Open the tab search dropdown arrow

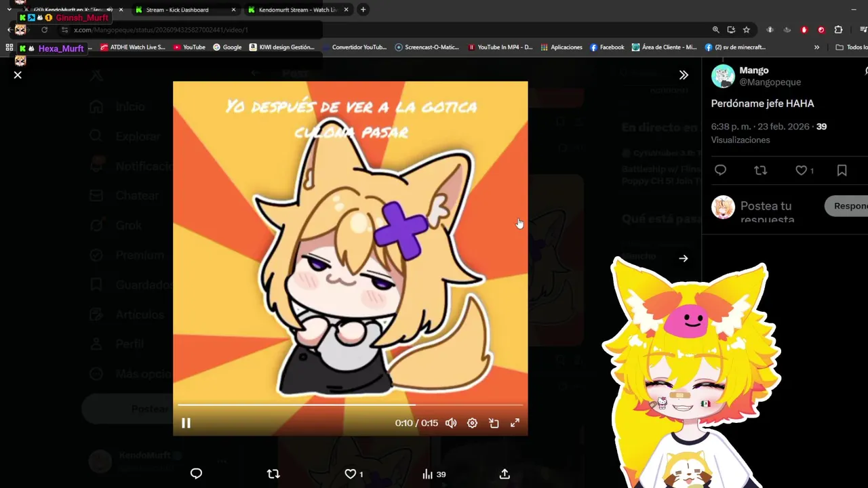point(9,10)
